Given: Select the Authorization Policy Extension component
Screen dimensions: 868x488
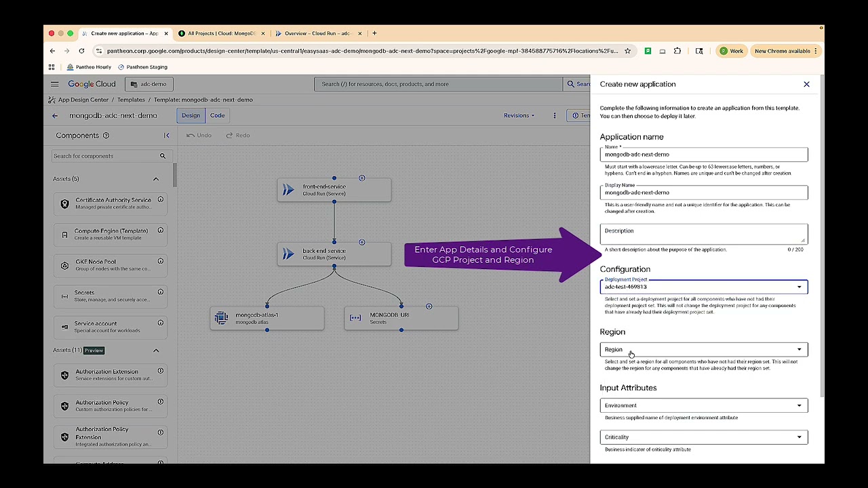Looking at the screenshot, I should 111,436.
